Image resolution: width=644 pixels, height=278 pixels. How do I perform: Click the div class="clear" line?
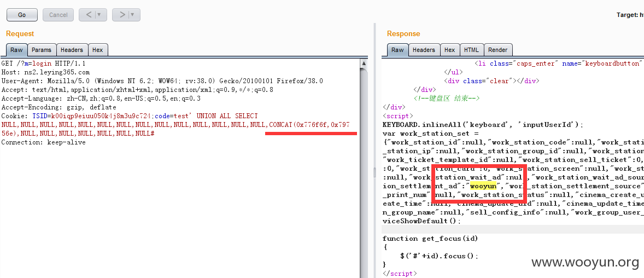tap(491, 81)
